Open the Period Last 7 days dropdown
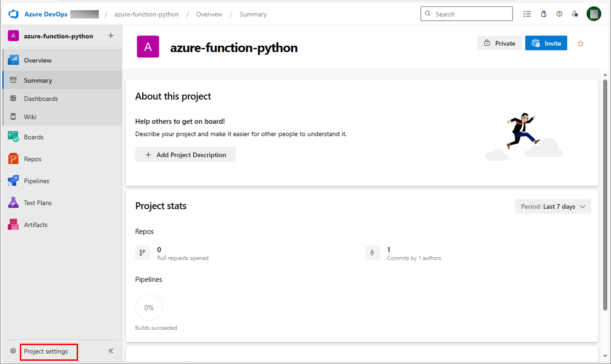This screenshot has height=364, width=611. click(553, 206)
